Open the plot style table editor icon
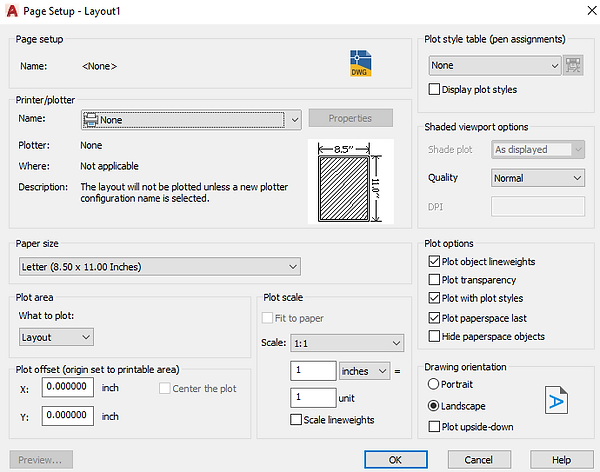600x472 pixels. point(573,65)
